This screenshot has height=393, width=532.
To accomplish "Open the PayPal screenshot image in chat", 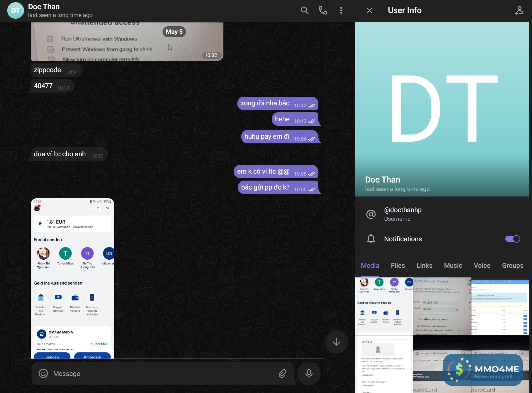I will pyautogui.click(x=72, y=278).
